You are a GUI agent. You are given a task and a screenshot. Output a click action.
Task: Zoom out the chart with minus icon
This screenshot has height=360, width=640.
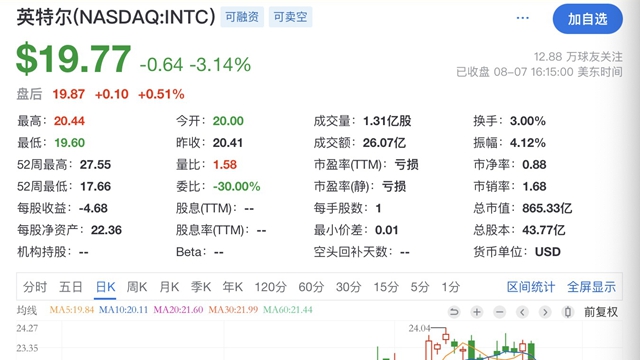[499, 312]
